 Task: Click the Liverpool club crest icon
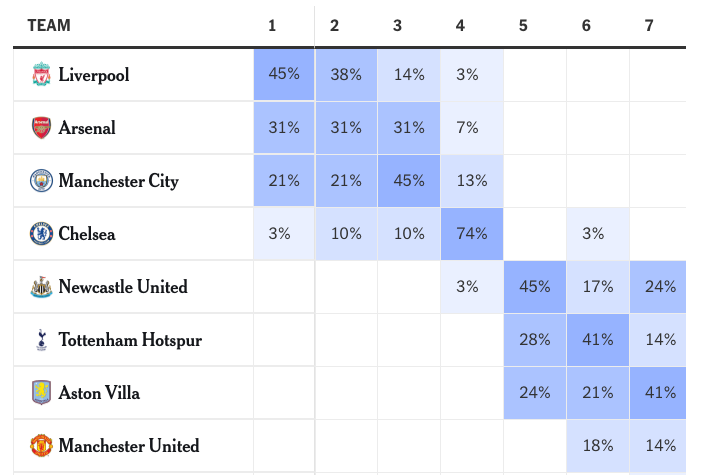point(40,75)
